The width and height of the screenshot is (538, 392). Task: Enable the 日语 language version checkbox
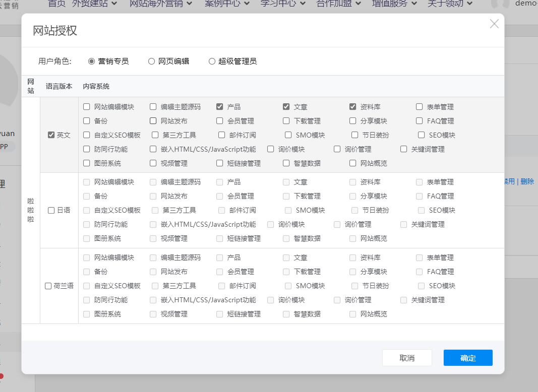point(51,211)
